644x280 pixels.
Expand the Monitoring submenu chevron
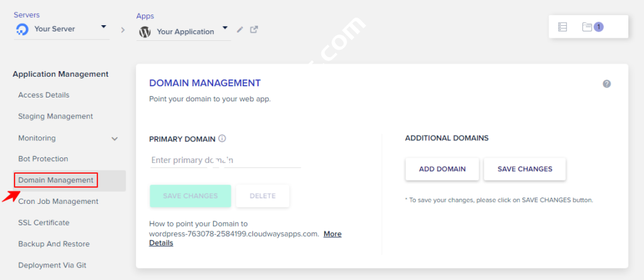[x=114, y=138]
